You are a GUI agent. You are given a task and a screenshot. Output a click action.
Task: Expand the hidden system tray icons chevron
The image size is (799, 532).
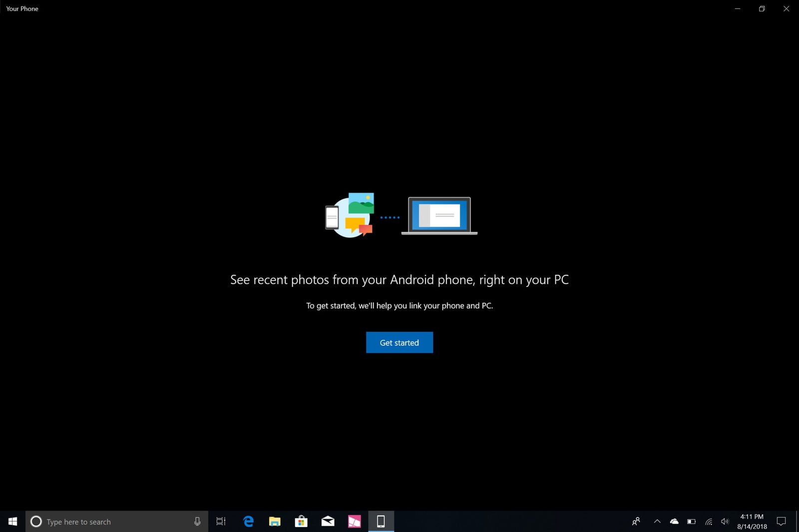click(x=657, y=522)
